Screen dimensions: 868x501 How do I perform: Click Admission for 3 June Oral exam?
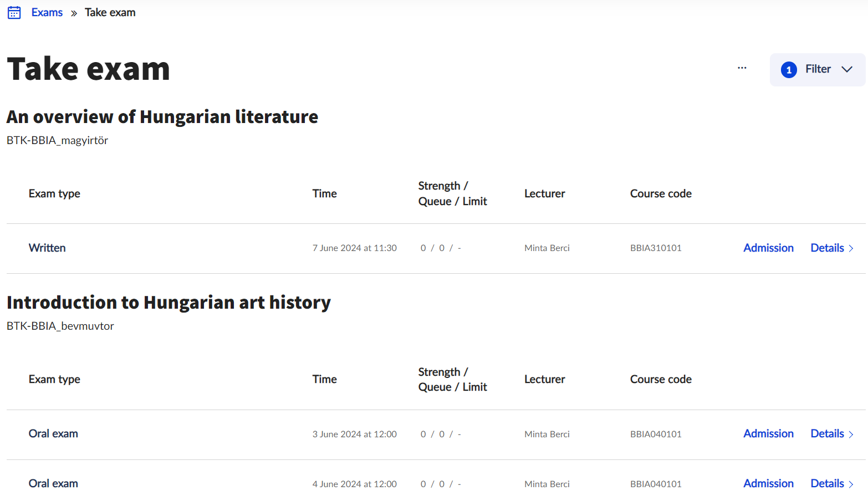click(x=768, y=433)
